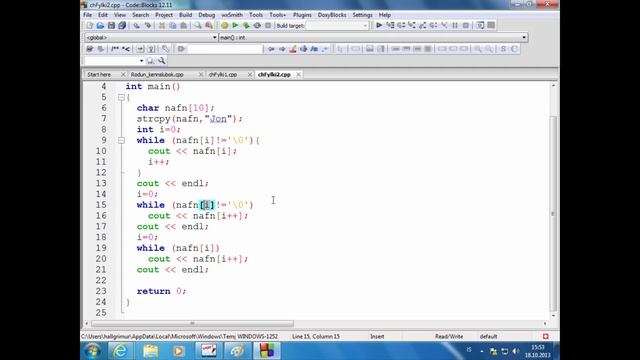Switch to the Rodun_kennslubok.cpp tab
The image size is (640, 360).
pyautogui.click(x=157, y=75)
